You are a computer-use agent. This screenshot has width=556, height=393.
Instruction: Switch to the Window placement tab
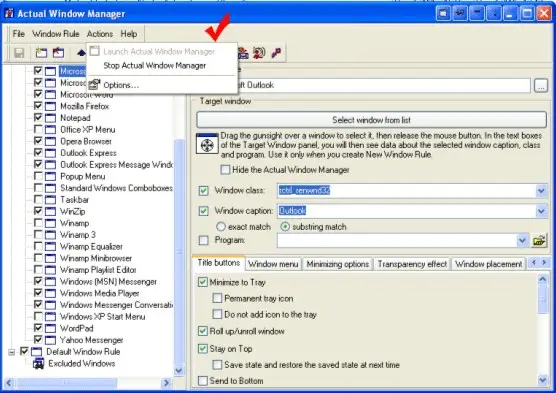(x=488, y=264)
